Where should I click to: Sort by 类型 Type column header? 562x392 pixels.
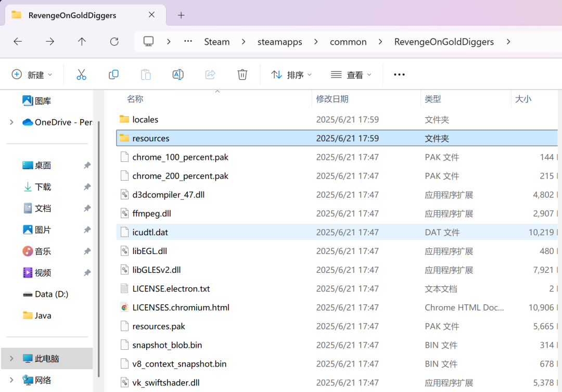(x=432, y=99)
